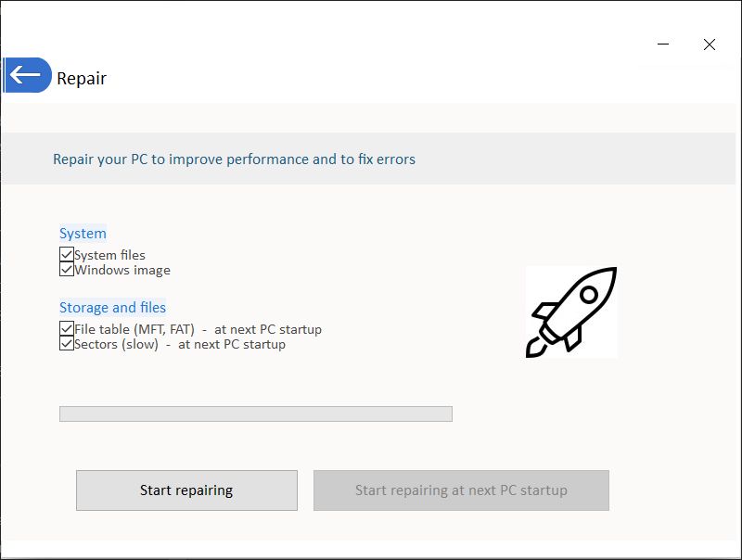The width and height of the screenshot is (742, 560).
Task: Click the repair progress bar
Action: click(x=255, y=414)
